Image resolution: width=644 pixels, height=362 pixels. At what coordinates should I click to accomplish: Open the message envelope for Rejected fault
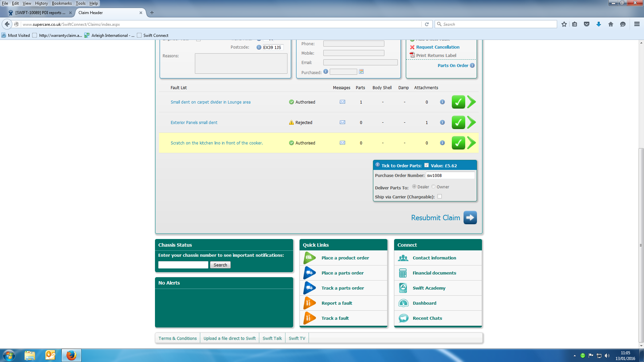pyautogui.click(x=342, y=122)
